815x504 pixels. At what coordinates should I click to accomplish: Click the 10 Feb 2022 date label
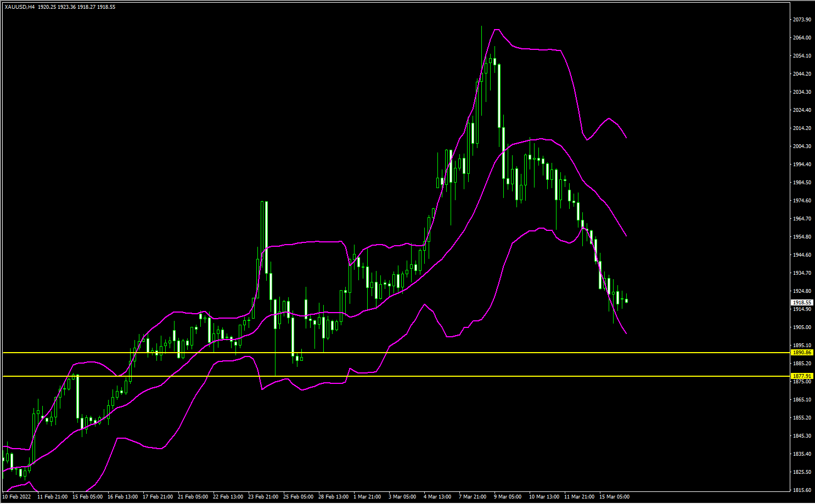click(16, 497)
